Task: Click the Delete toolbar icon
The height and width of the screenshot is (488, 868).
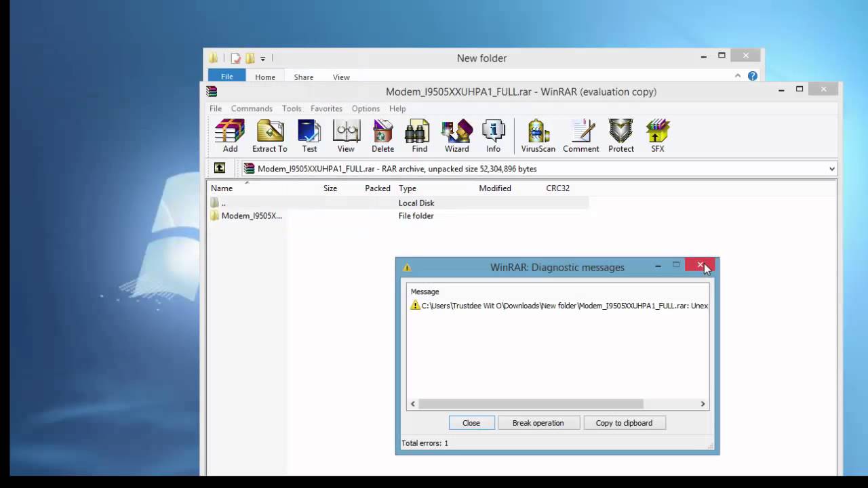Action: [382, 136]
